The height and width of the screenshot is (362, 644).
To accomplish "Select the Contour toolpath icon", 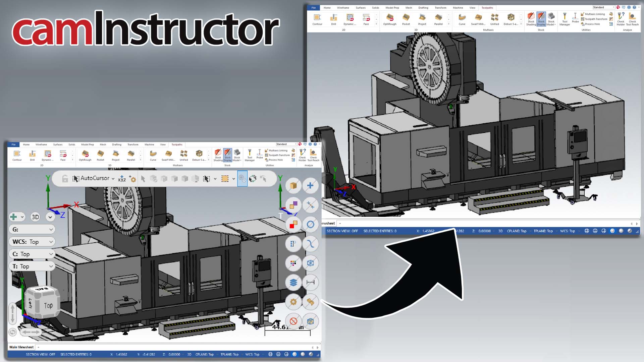I will pos(17,155).
